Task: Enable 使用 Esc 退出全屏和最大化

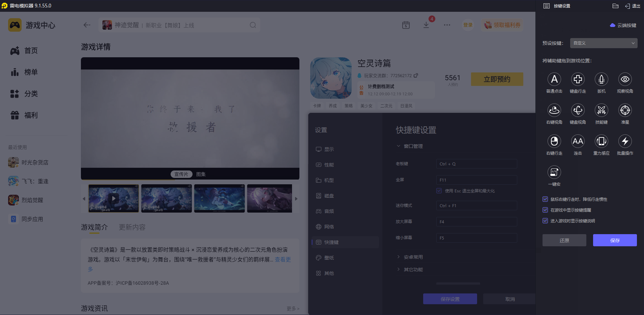Action: tap(439, 191)
